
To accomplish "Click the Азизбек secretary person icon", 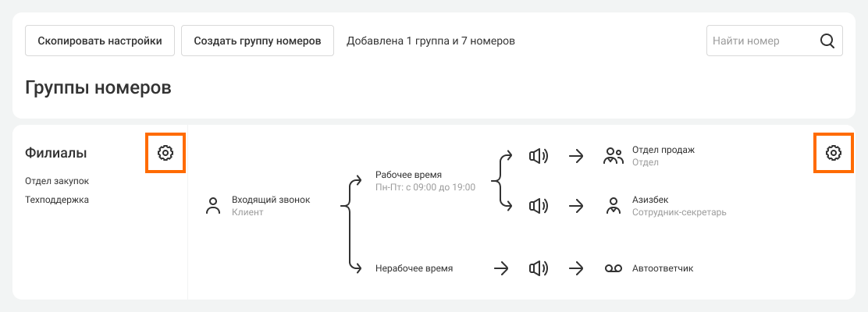I will click(614, 206).
